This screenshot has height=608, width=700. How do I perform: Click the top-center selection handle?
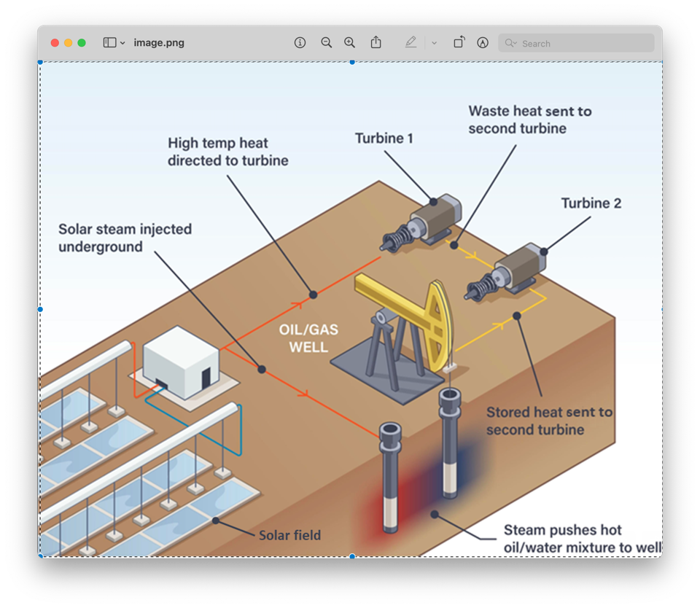tap(352, 62)
